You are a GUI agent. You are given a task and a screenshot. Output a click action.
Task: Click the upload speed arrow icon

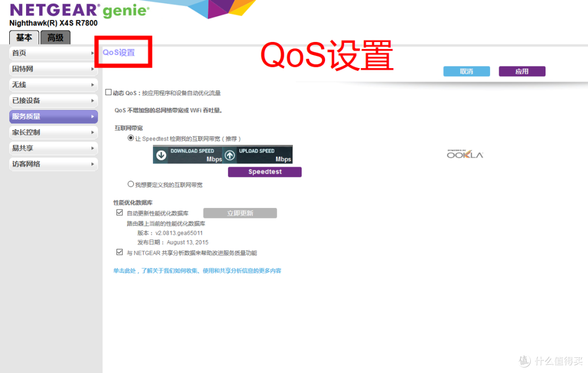[230, 155]
